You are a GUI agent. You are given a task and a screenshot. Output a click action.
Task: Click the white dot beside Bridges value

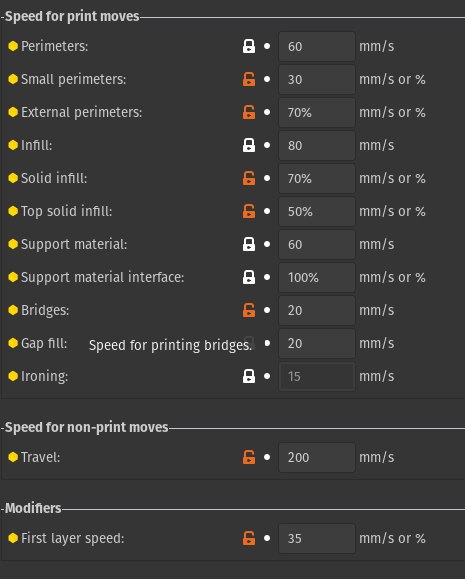tap(267, 310)
